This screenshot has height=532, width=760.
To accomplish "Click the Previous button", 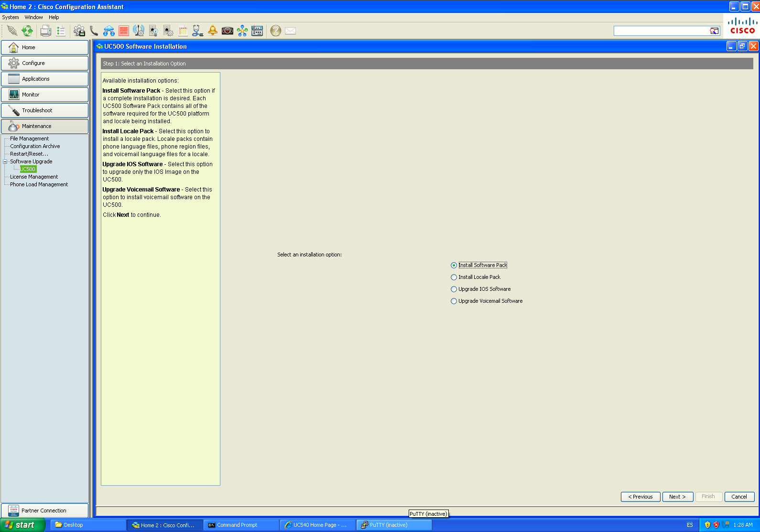I will tap(641, 497).
